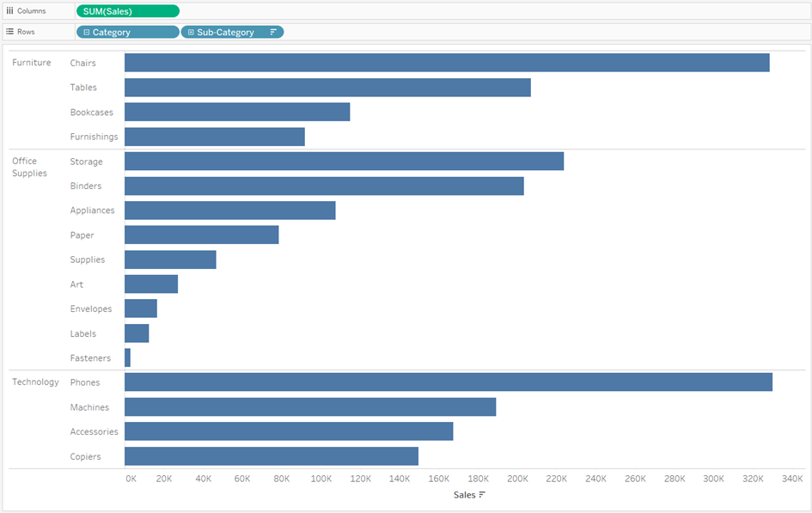Click the Technology category label

tap(35, 382)
